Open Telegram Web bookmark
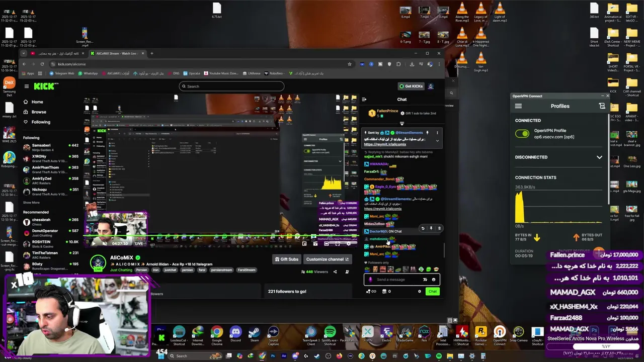The image size is (644, 362). (62, 73)
